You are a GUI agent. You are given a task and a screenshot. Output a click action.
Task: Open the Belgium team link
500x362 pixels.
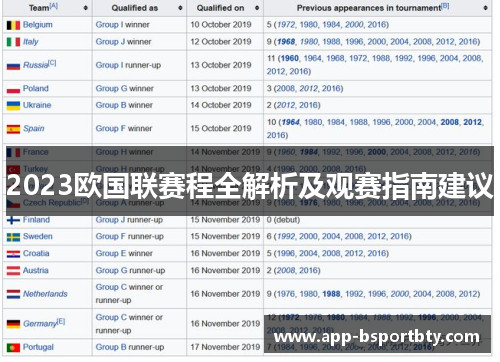coord(38,25)
